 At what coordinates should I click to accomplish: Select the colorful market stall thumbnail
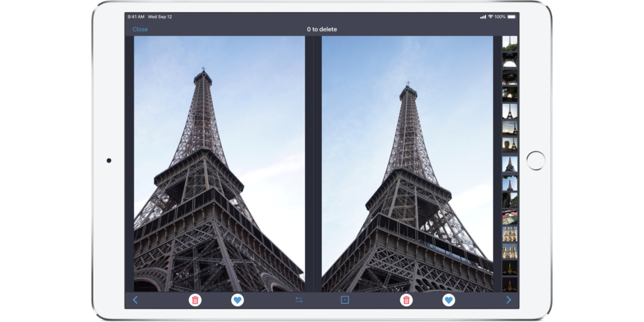coord(510,217)
